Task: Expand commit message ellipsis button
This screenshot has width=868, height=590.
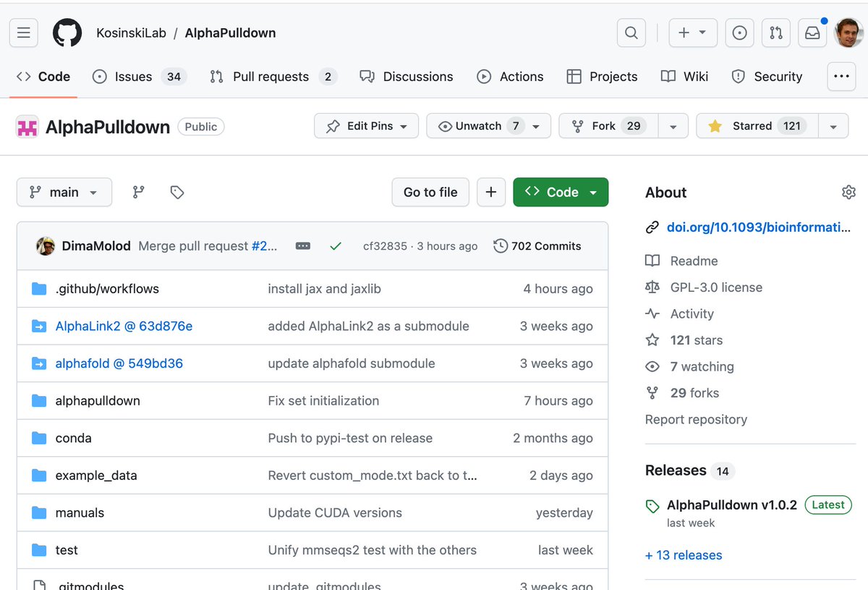Action: click(303, 246)
